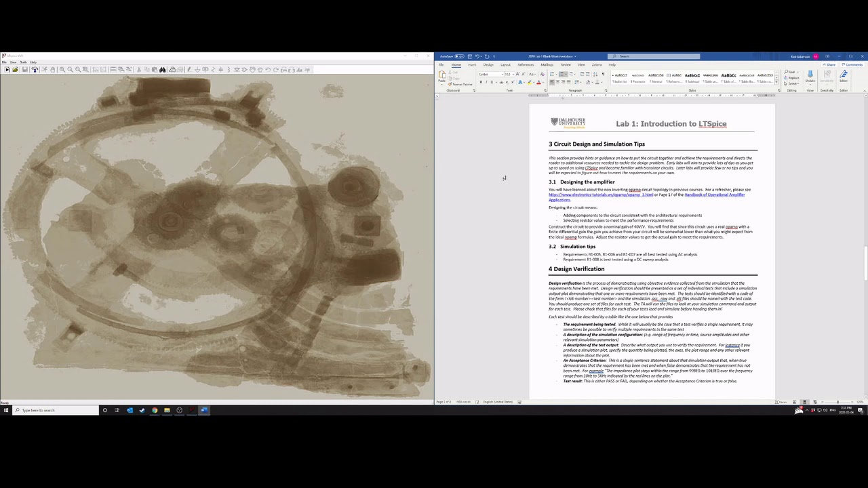Open File Explorer from the taskbar
The width and height of the screenshot is (868, 488).
167,410
